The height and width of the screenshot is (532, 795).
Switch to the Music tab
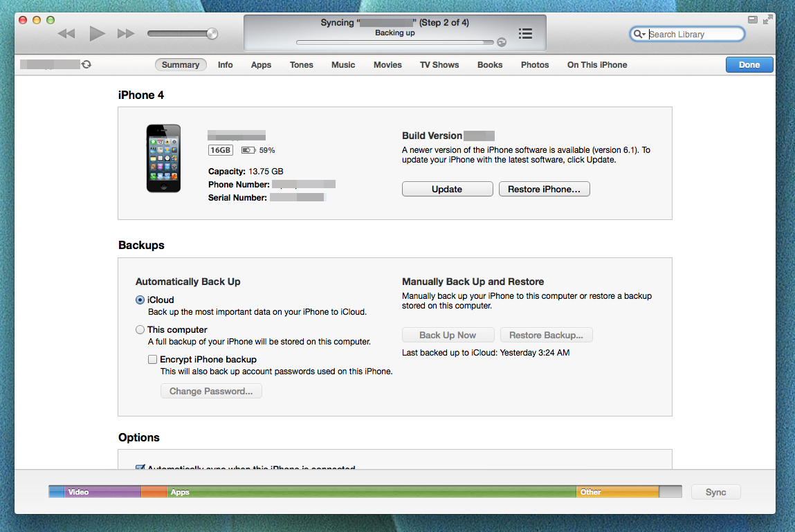tap(343, 65)
